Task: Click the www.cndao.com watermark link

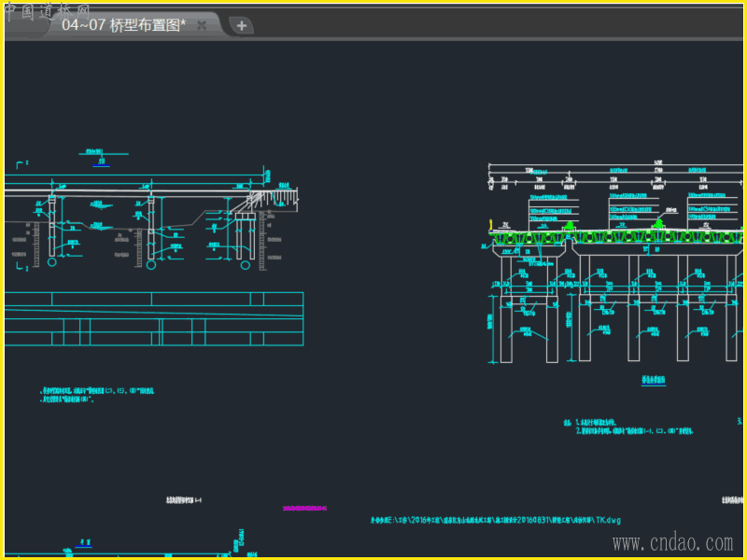Action: [671, 542]
